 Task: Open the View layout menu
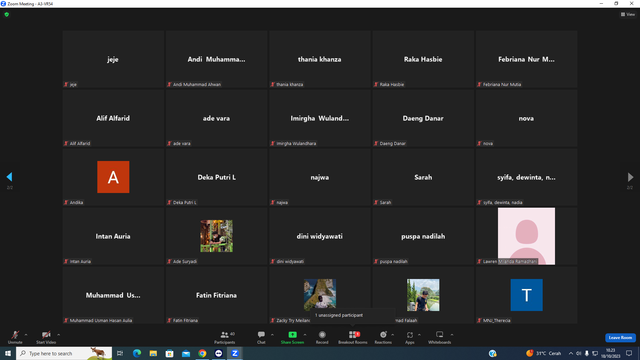tap(628, 14)
